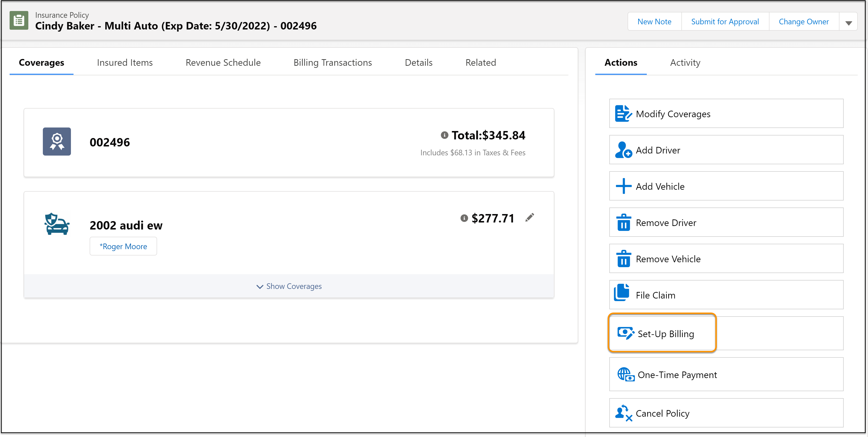This screenshot has width=868, height=437.
Task: Click the Total:$345.84 amount text
Action: 488,135
